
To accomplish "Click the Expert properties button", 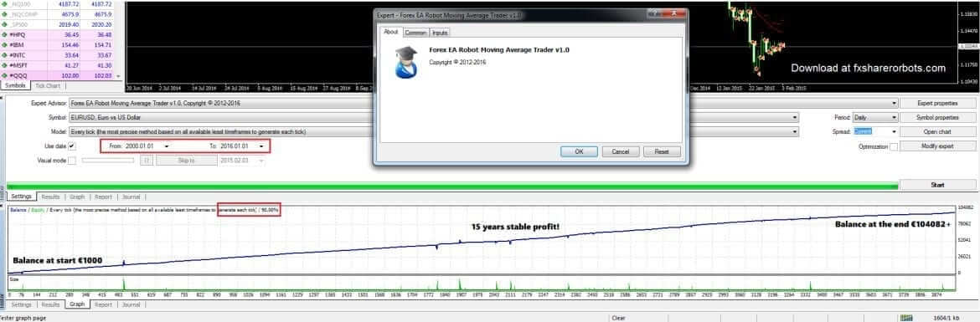I will [937, 103].
